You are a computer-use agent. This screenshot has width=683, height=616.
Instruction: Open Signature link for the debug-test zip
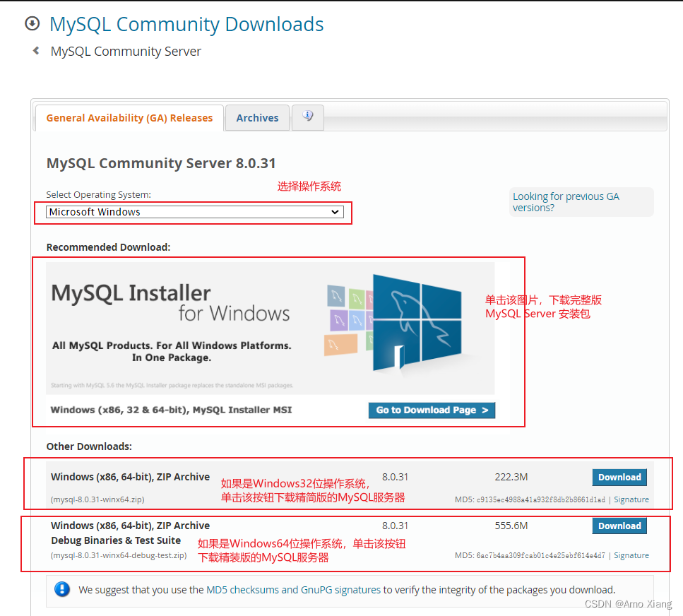[x=631, y=555]
